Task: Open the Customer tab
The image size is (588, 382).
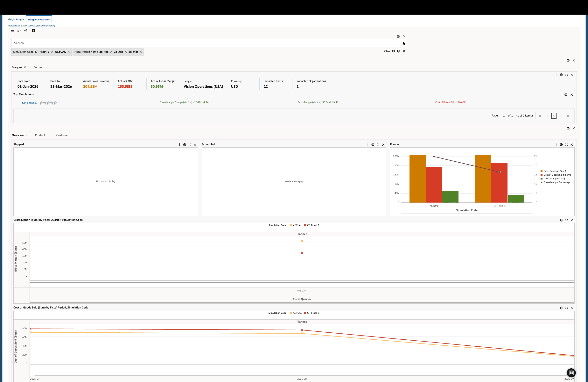Action: (62, 135)
